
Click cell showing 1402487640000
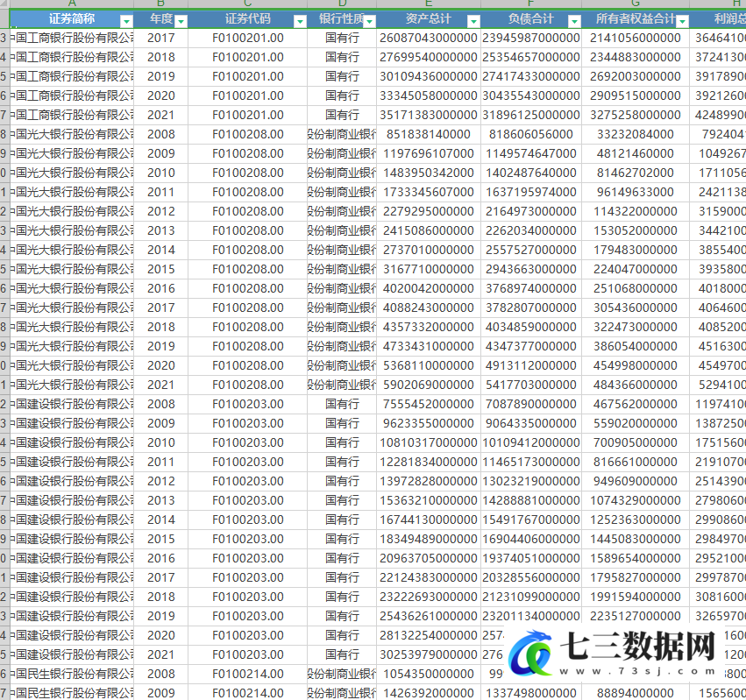(x=531, y=173)
